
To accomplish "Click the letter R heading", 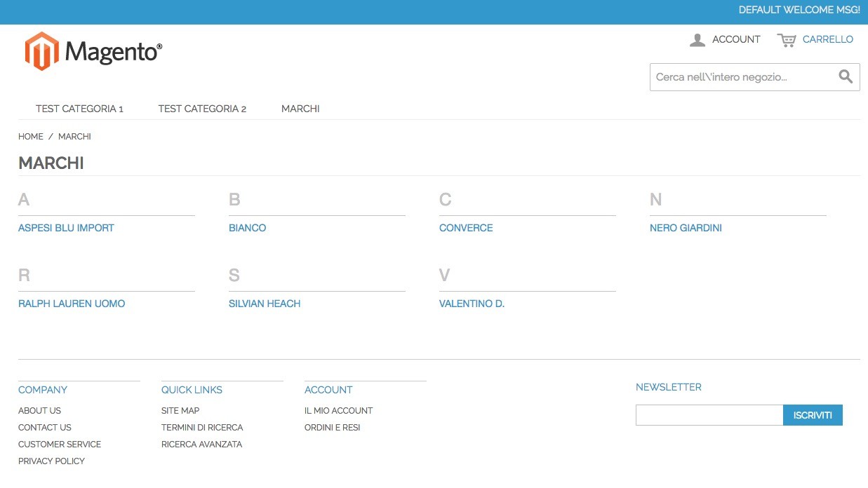I will [24, 276].
